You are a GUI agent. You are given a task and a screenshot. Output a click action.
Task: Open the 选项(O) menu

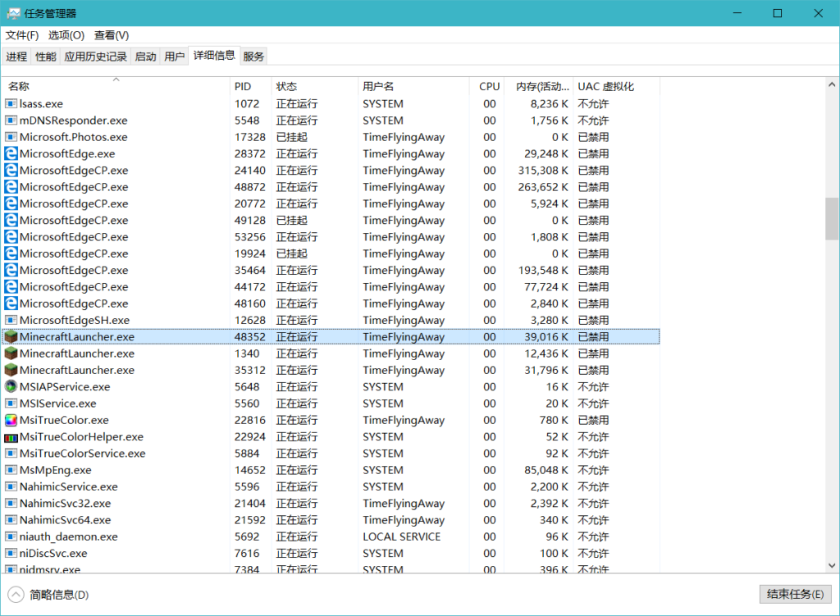coord(66,35)
